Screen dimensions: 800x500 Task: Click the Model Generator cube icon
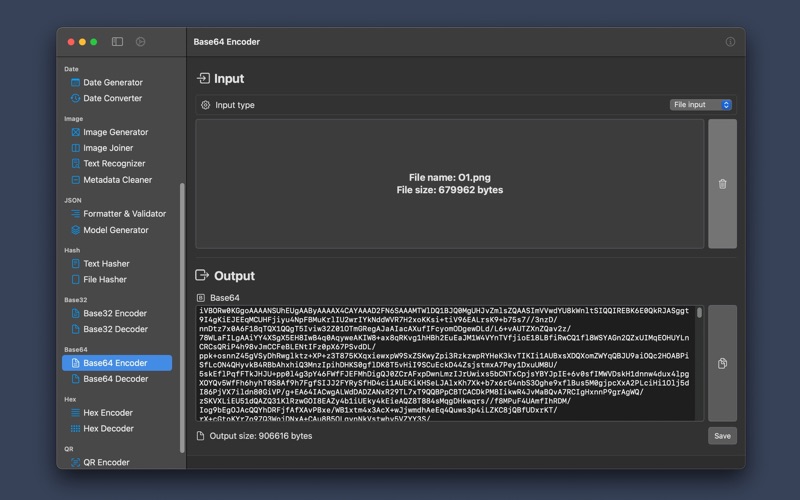76,230
